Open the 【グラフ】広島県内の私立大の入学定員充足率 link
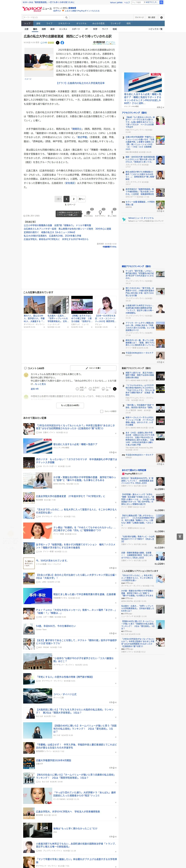The width and height of the screenshot is (186, 868). point(80,83)
